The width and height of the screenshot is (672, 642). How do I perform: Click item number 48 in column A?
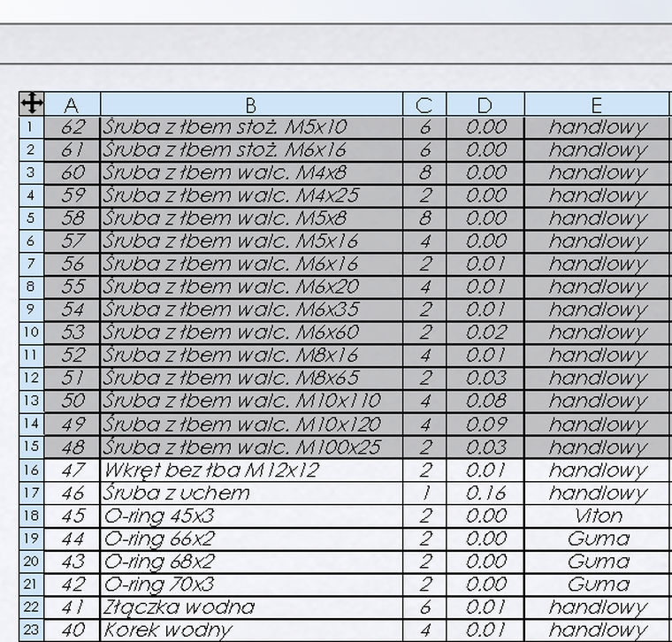coord(73,447)
